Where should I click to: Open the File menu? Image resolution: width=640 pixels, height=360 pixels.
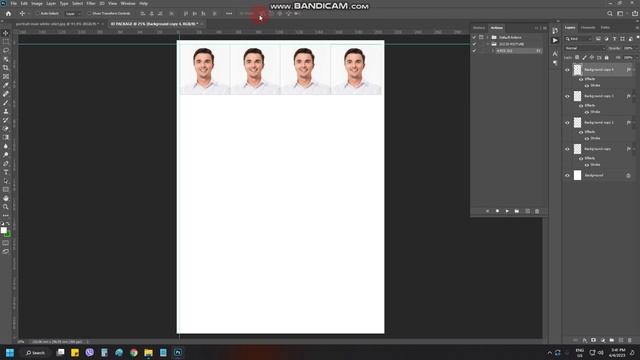pos(13,3)
